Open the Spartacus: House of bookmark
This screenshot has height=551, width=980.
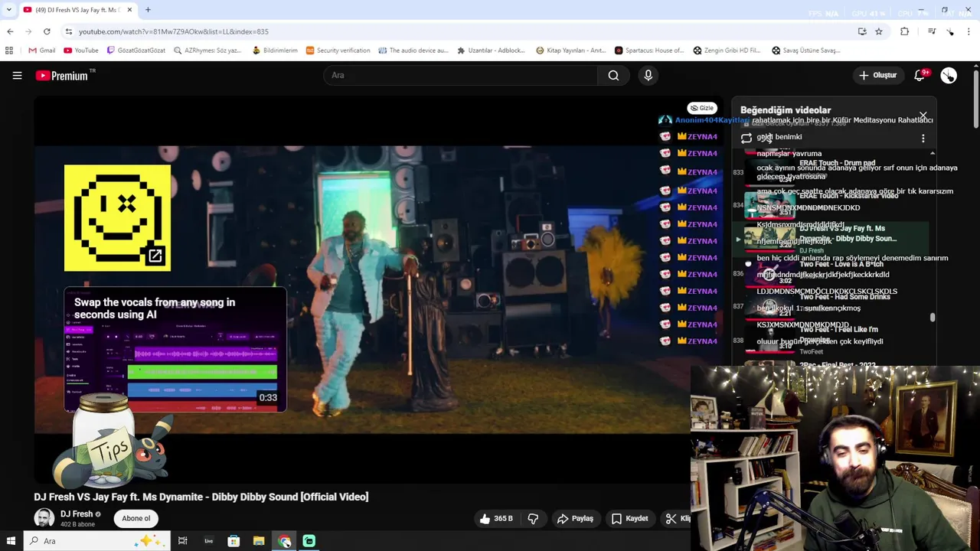649,51
